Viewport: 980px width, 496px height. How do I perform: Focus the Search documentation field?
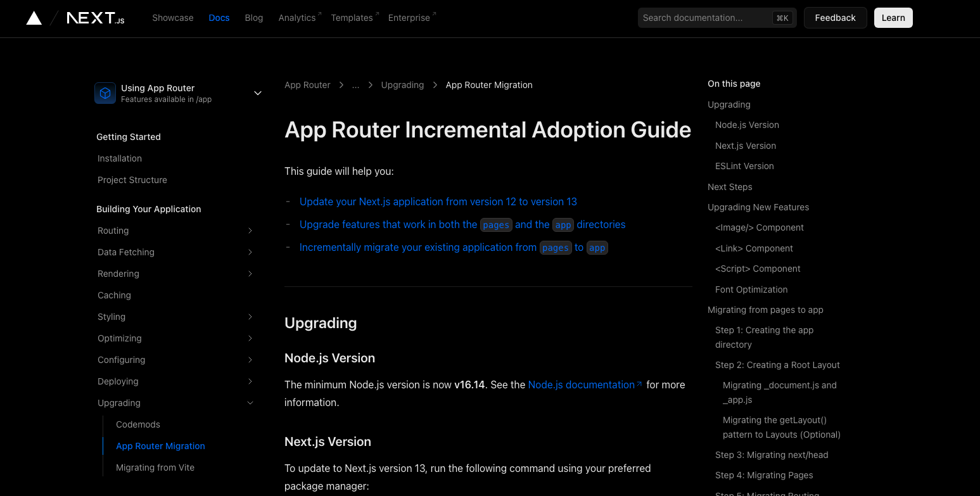(x=716, y=18)
